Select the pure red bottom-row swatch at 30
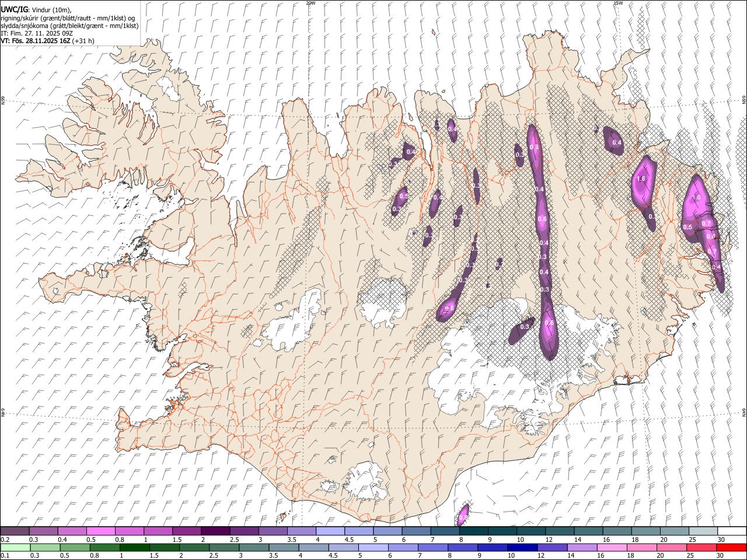 732,548
